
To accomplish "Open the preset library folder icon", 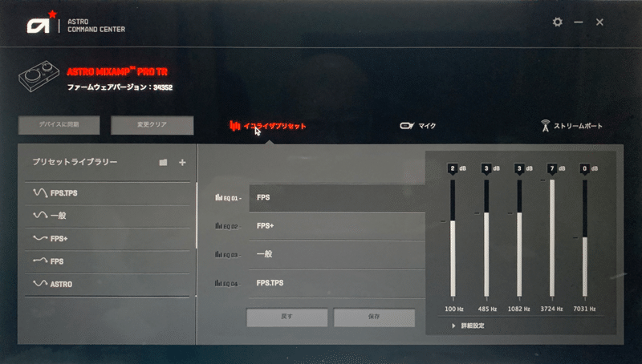I will point(163,163).
